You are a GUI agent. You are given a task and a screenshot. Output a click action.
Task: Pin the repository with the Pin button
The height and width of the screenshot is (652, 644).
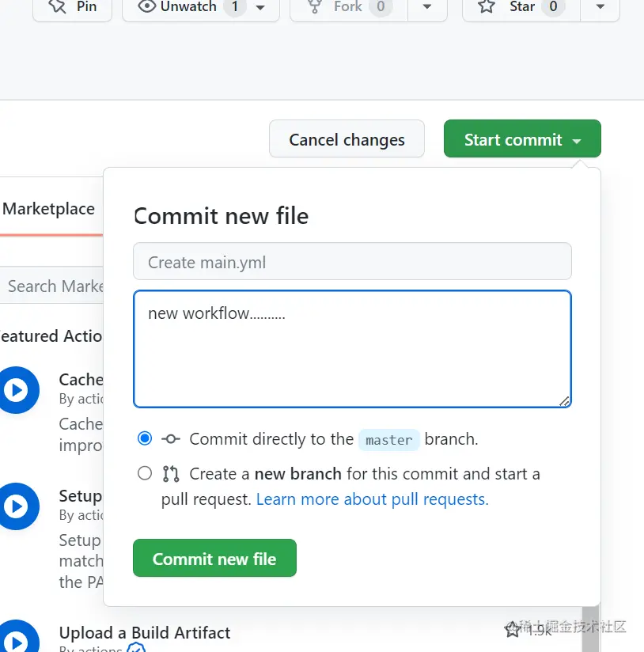tap(72, 7)
